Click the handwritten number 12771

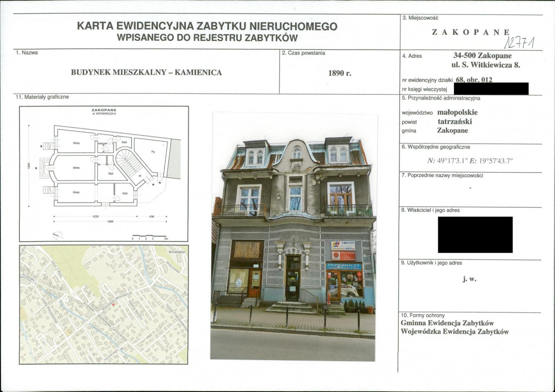click(519, 44)
